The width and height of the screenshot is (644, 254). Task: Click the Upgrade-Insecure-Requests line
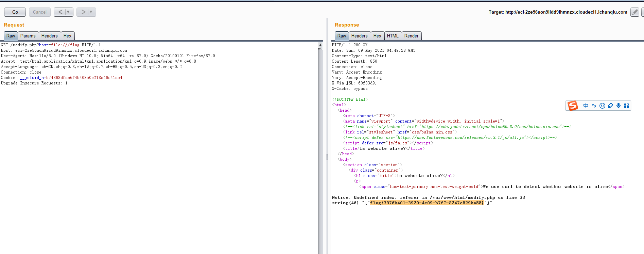pyautogui.click(x=34, y=83)
